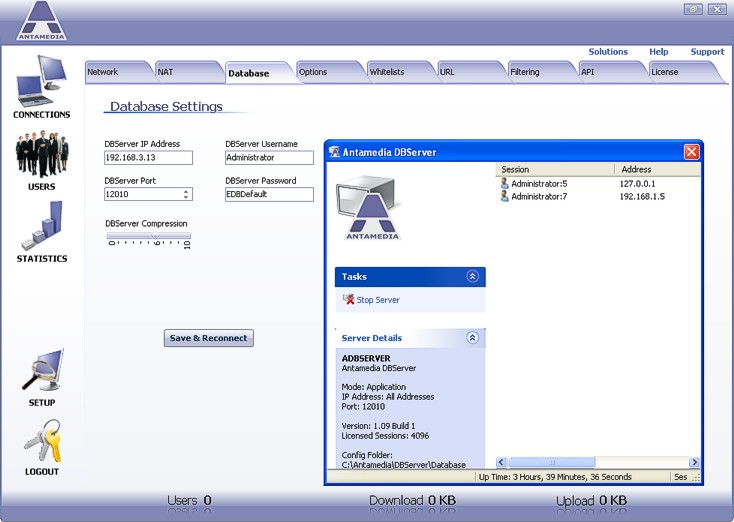This screenshot has height=522, width=734.
Task: Collapse the Server Details panel
Action: pos(472,338)
